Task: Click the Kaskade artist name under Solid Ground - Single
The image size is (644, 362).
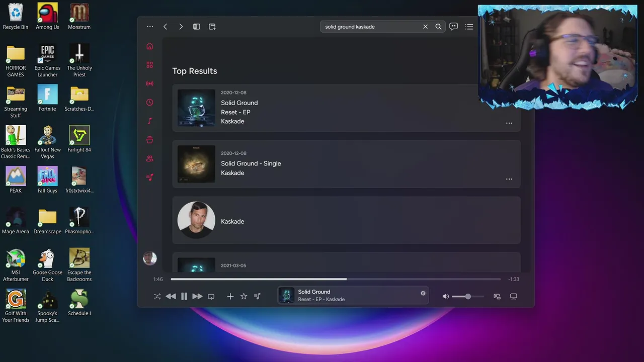Action: 232,173
